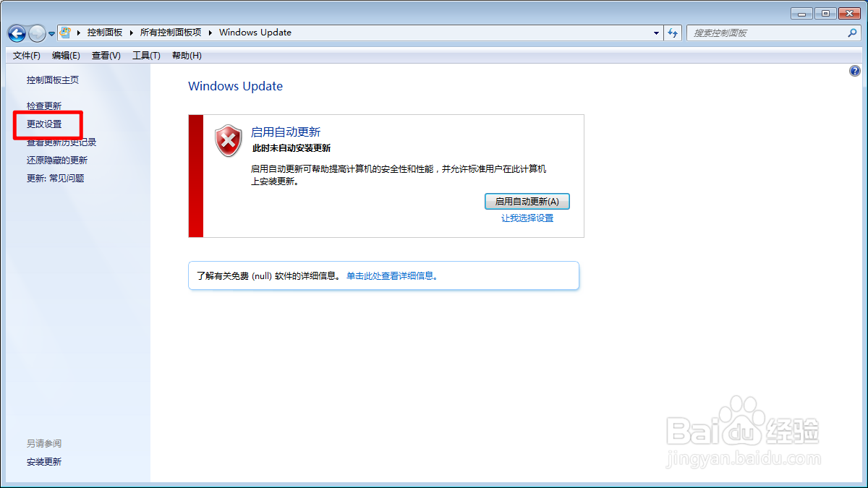Go to 控制面板主页 link
Screen dimensions: 868x488
tap(53, 80)
